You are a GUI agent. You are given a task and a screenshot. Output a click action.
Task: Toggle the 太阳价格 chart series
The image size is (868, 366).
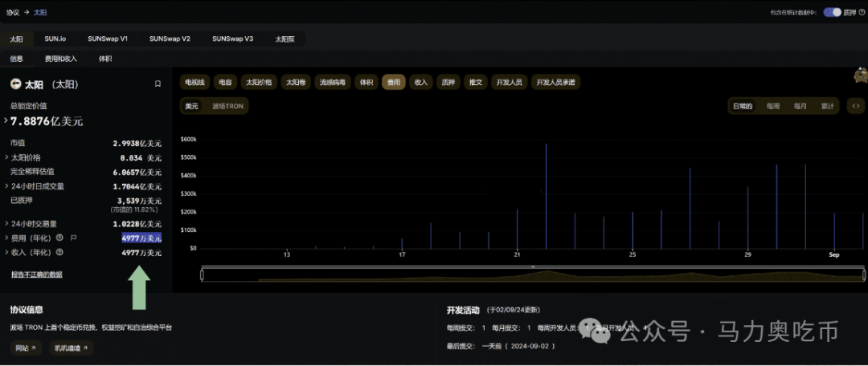[259, 83]
